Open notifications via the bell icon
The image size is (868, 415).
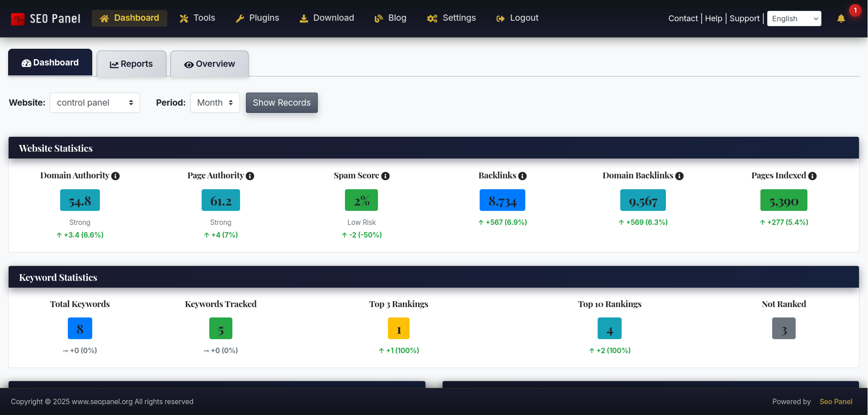[841, 19]
